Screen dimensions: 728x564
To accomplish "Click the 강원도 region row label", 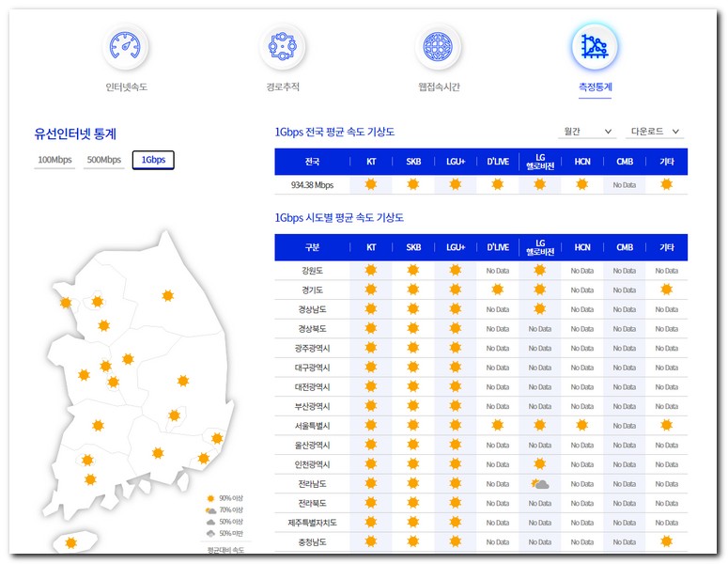I will coord(312,271).
